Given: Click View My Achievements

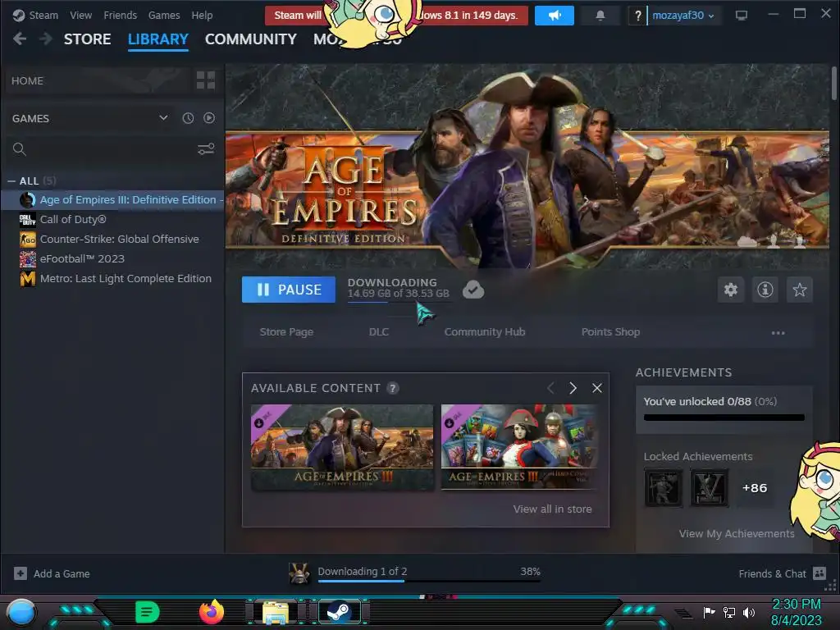Looking at the screenshot, I should [737, 533].
